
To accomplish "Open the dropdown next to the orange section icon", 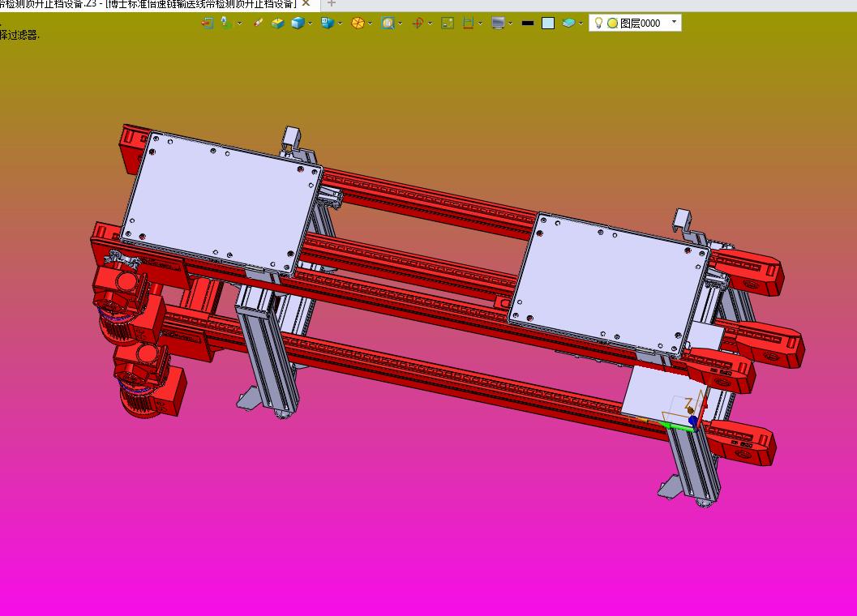I will click(x=371, y=24).
